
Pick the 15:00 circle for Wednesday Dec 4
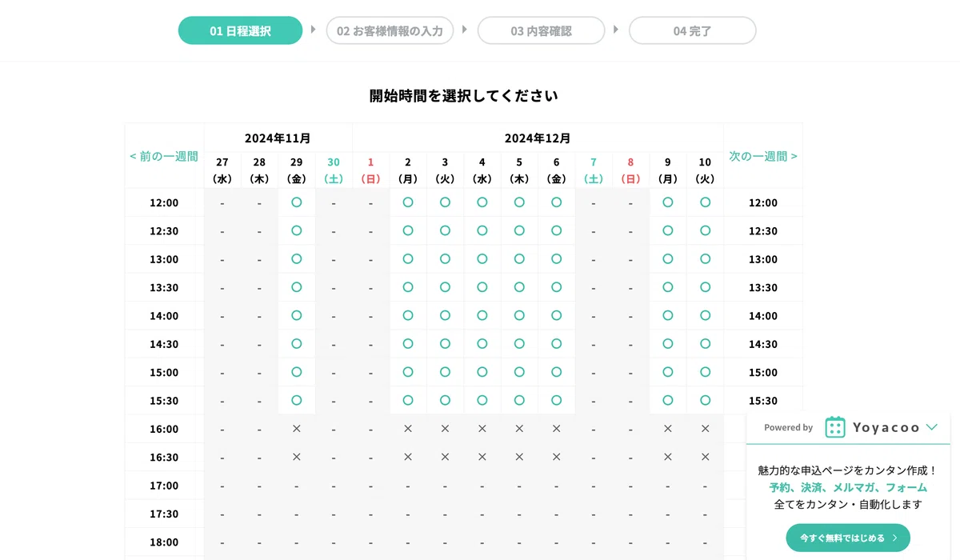coord(482,372)
